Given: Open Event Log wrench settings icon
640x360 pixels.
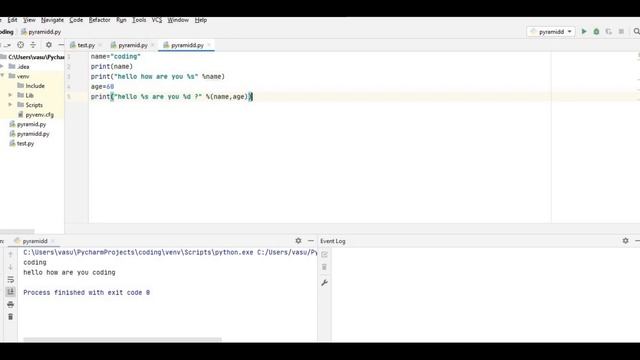Looking at the screenshot, I should pyautogui.click(x=324, y=282).
